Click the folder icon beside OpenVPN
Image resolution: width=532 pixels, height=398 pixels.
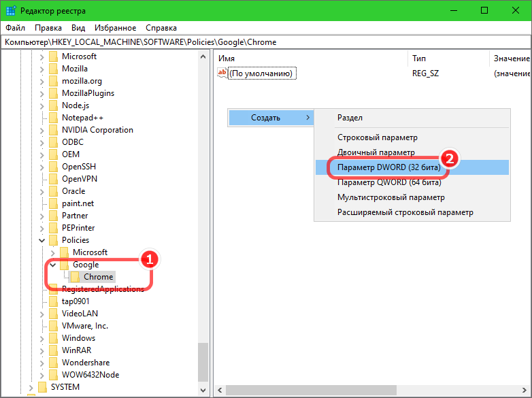53,179
